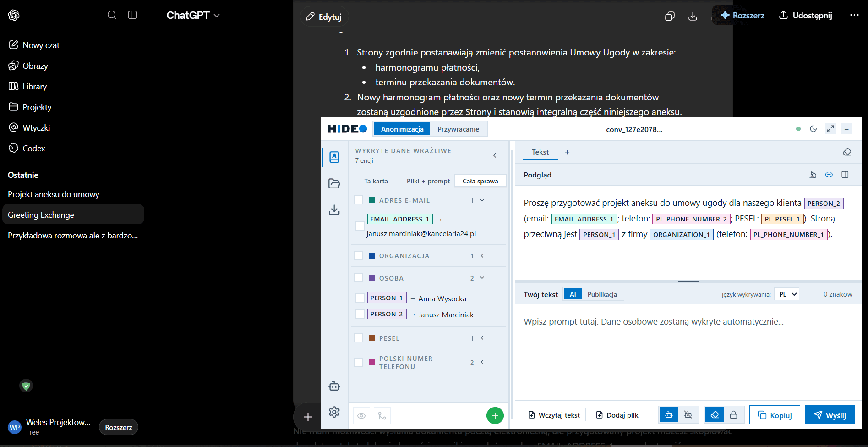Open the ChatGPT sidebar search icon
Image resolution: width=868 pixels, height=447 pixels.
coord(112,15)
